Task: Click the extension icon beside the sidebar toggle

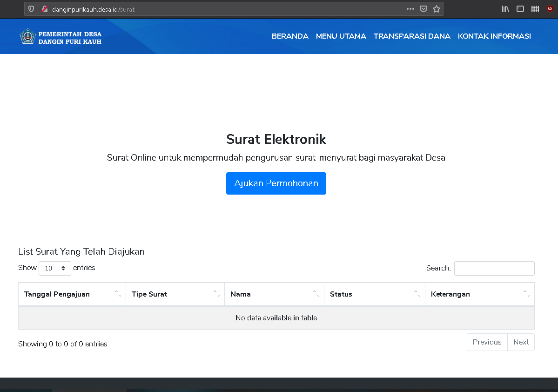Action: (x=535, y=8)
